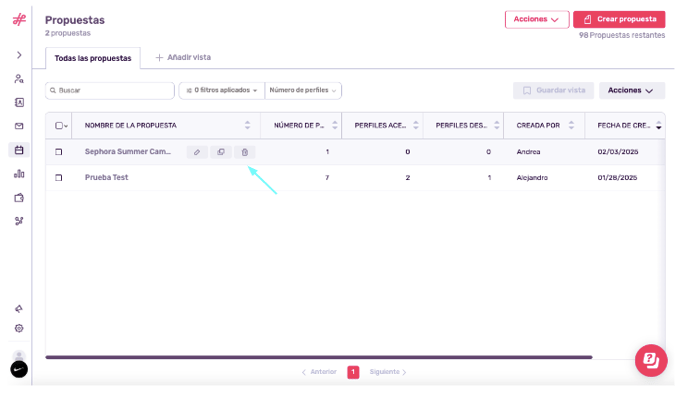This screenshot has width=688, height=397.
Task: Open the pink help chat bubble
Action: [x=651, y=361]
